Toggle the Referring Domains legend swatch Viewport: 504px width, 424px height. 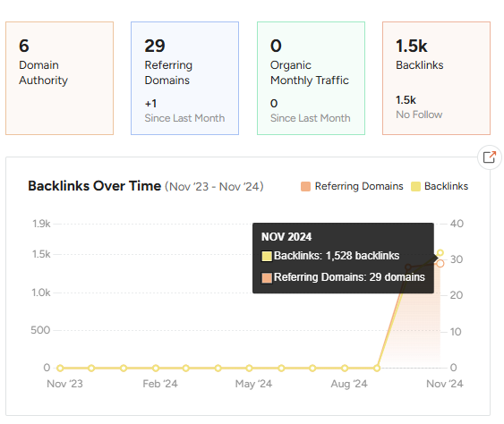305,186
